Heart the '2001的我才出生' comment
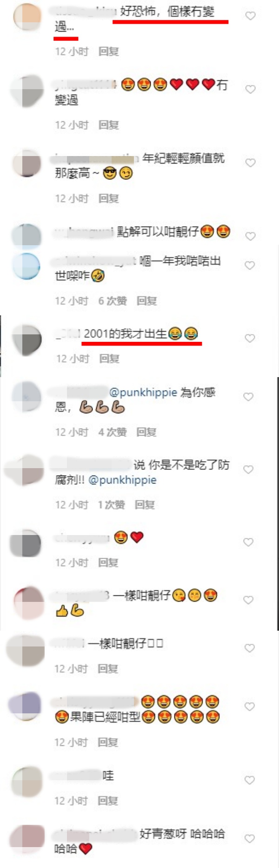The height and width of the screenshot is (868, 279). point(250,338)
